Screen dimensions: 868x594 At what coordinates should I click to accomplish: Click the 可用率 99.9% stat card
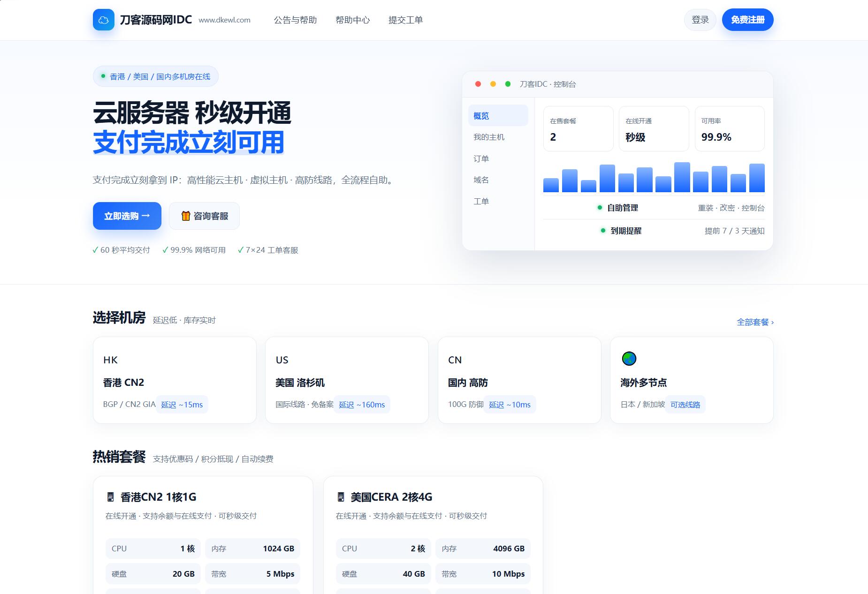730,129
